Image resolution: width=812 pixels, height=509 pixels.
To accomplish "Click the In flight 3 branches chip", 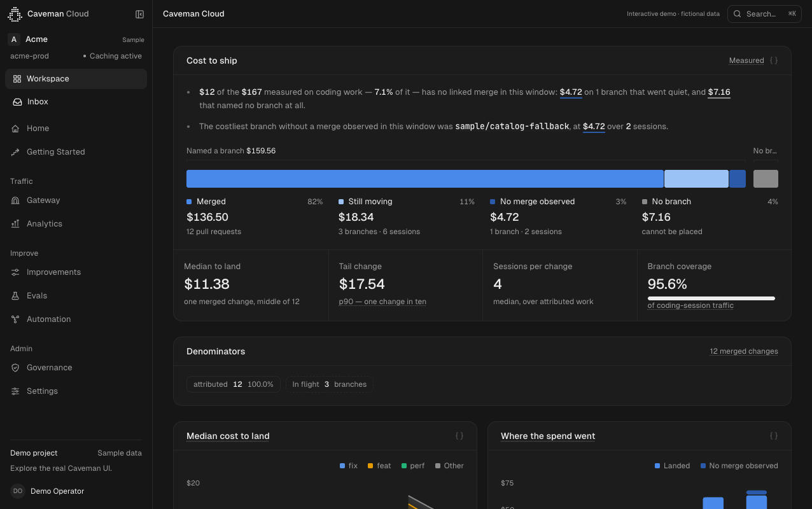I will 330,384.
